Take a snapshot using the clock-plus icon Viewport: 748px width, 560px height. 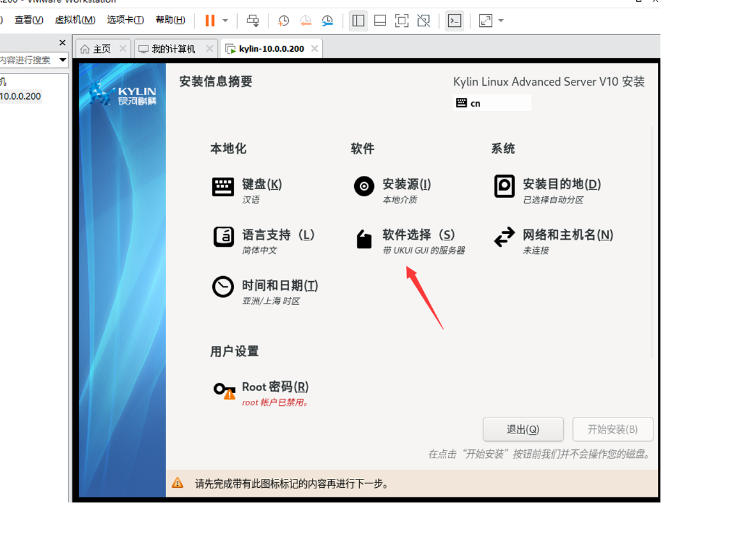tap(283, 20)
